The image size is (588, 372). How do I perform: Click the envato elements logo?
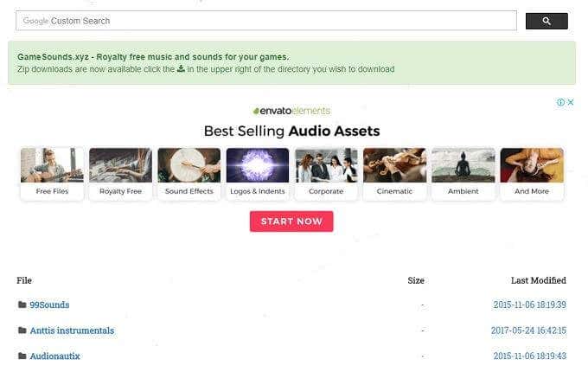pos(291,111)
